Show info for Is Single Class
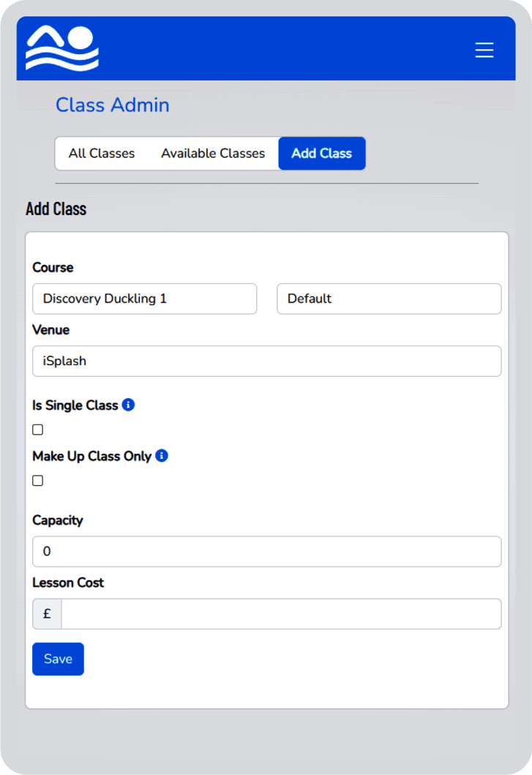This screenshot has width=532, height=775. click(129, 405)
